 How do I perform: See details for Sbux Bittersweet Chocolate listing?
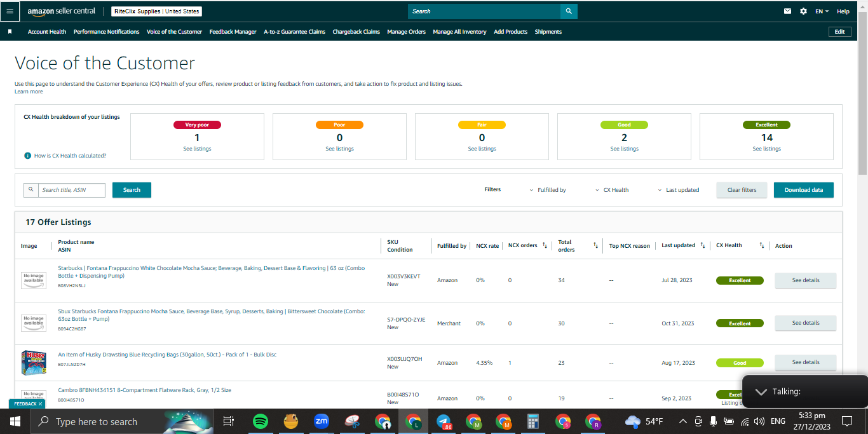[x=805, y=323]
